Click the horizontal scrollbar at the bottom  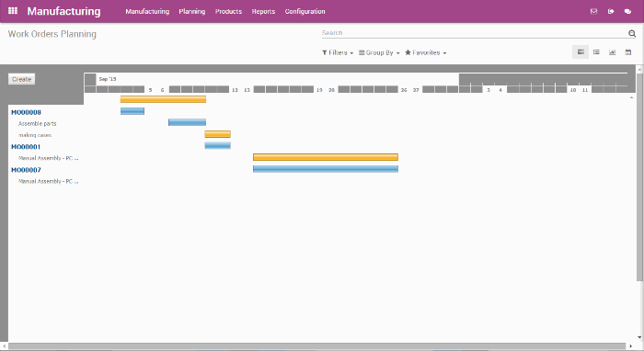coord(316,346)
